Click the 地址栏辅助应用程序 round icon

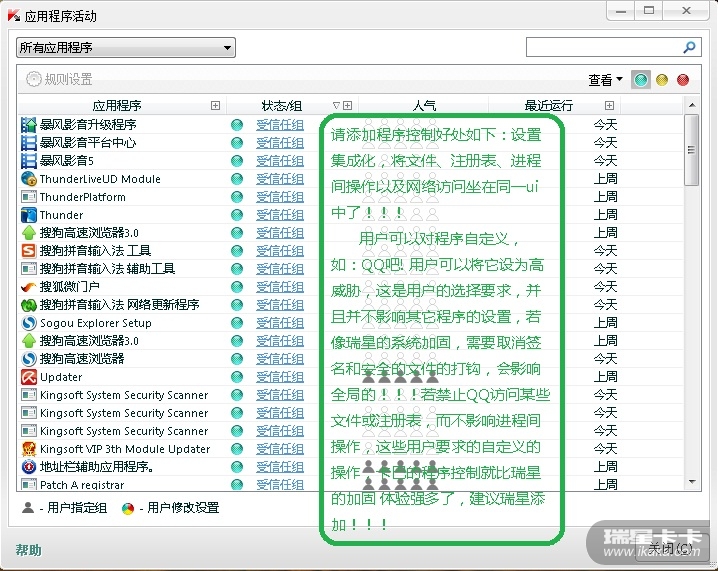click(28, 467)
